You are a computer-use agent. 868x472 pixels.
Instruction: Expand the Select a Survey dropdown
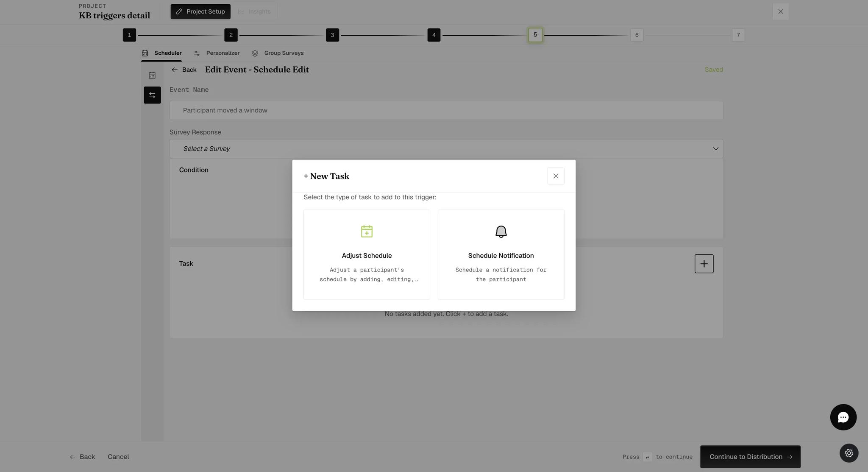point(446,149)
